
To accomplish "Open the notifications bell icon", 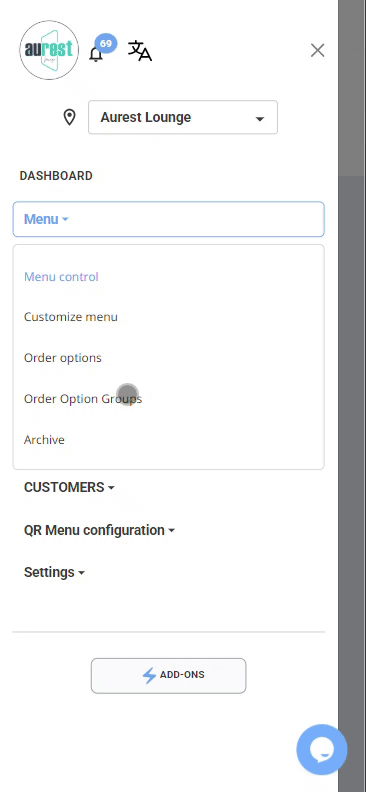I will (x=96, y=54).
